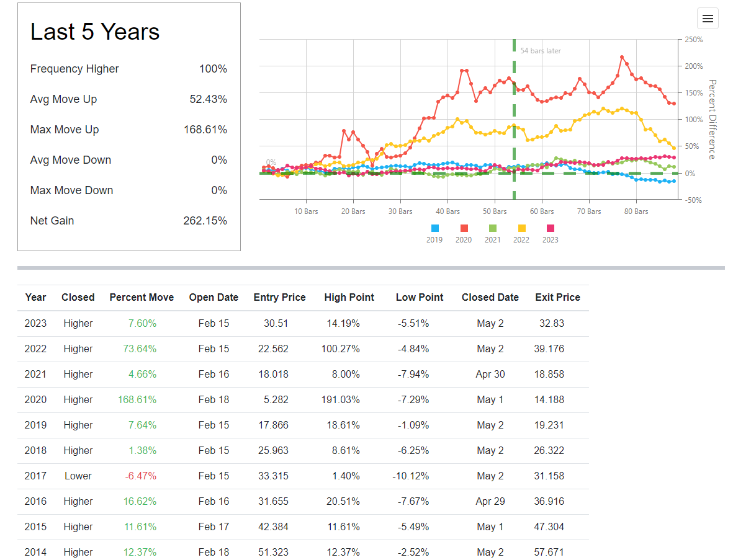Select the 100.27% high point cell

point(340,349)
